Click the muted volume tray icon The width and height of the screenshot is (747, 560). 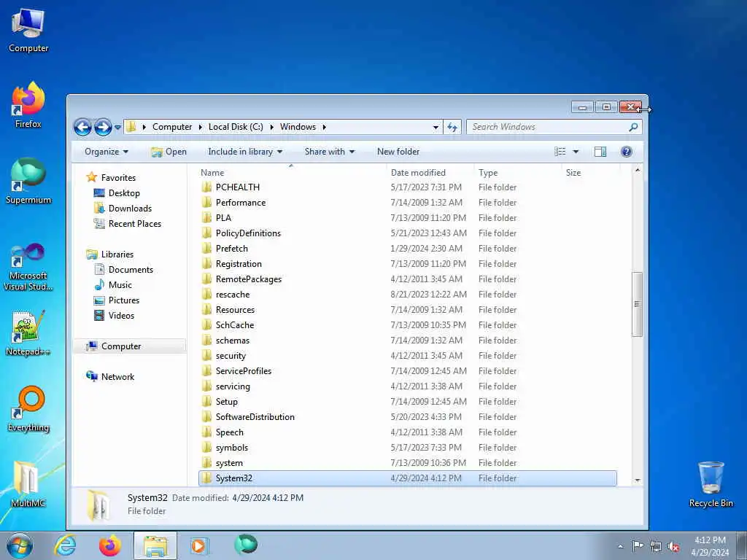[x=673, y=546]
